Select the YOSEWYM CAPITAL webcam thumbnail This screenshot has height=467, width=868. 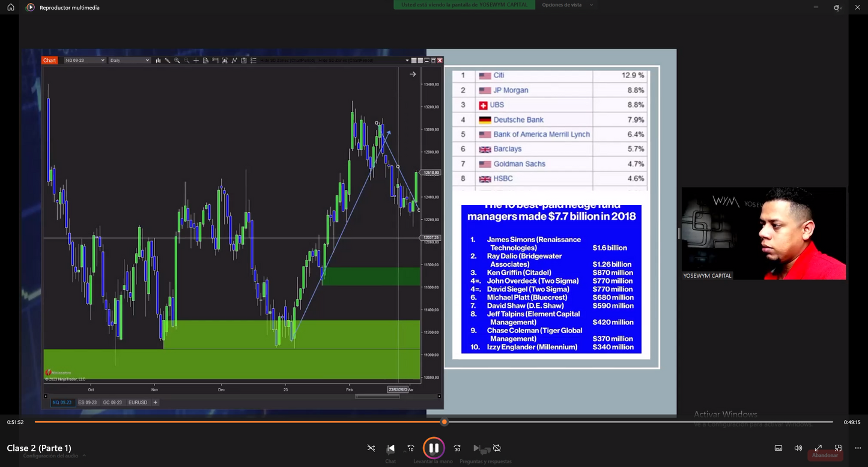[763, 233]
